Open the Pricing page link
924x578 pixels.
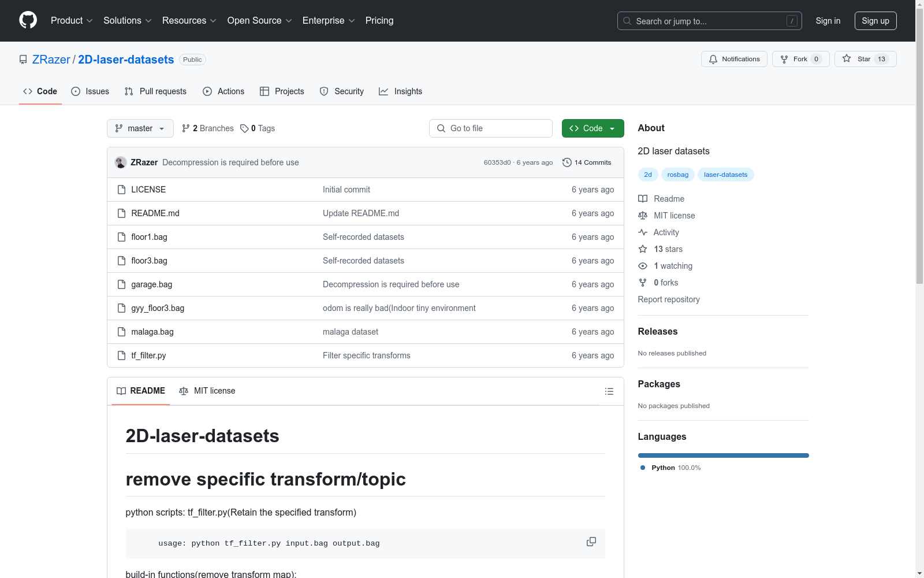pos(379,20)
